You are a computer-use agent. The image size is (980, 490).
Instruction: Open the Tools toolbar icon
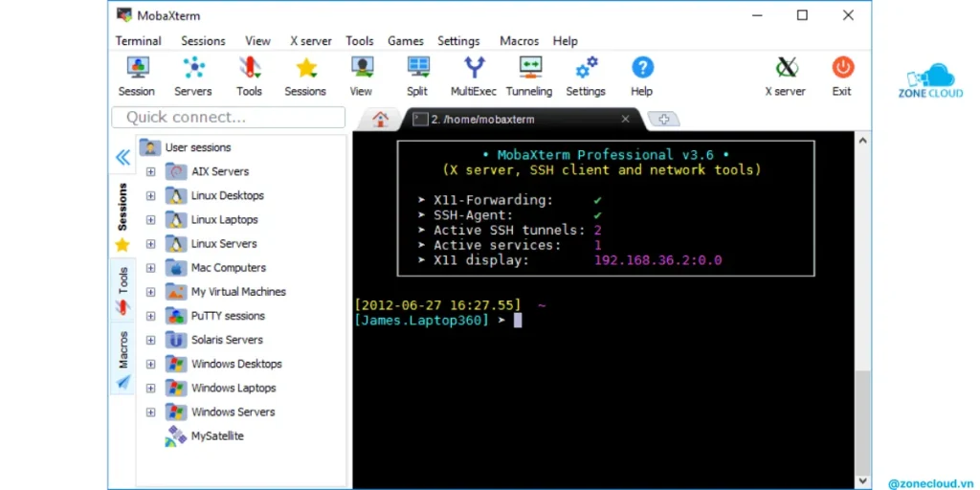[249, 68]
